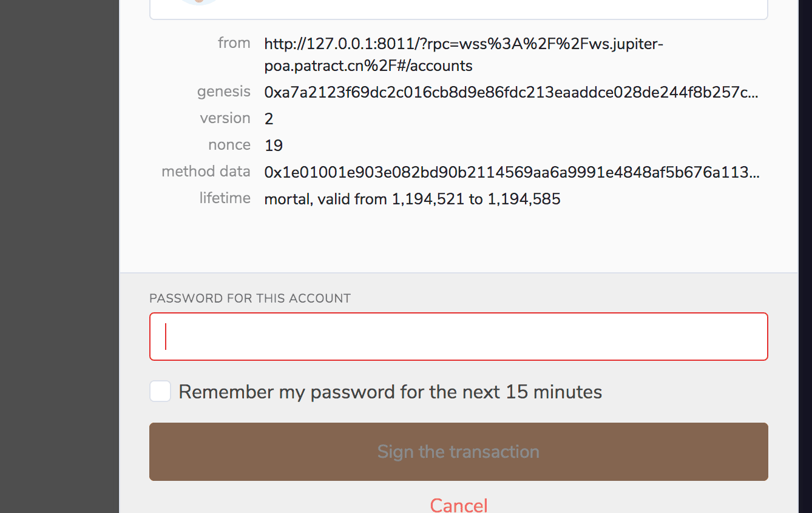
Task: Click the nonce value 19
Action: [274, 146]
